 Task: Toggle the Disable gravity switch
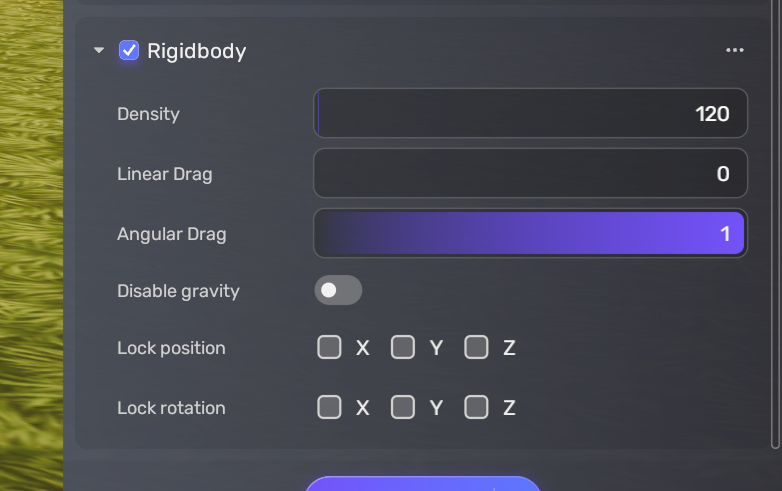338,291
